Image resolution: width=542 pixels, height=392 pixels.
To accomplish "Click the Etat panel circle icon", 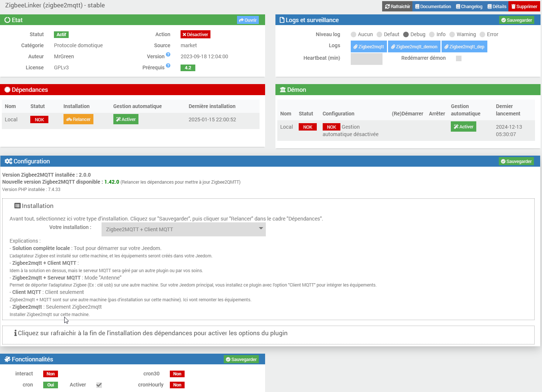I will [x=7, y=20].
